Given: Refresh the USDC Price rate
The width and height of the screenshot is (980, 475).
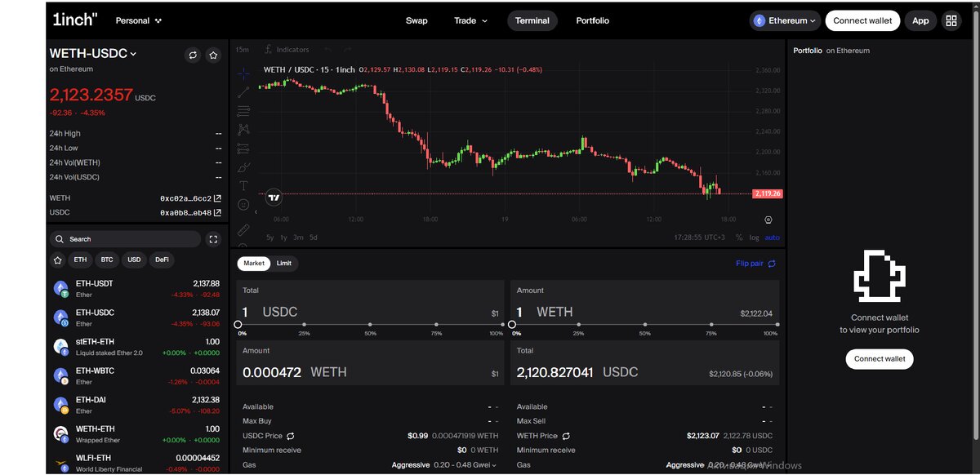Looking at the screenshot, I should 290,436.
